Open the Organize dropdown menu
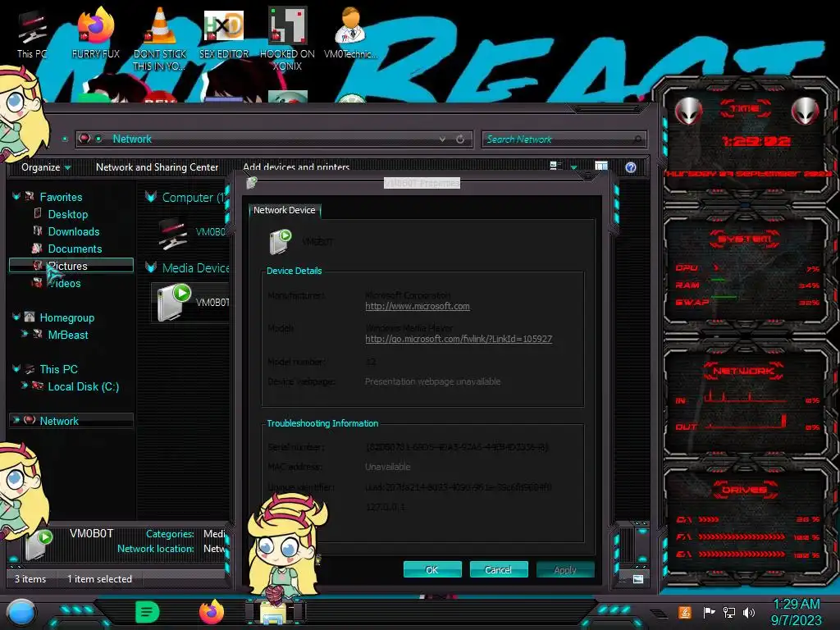840x630 pixels. coord(46,167)
